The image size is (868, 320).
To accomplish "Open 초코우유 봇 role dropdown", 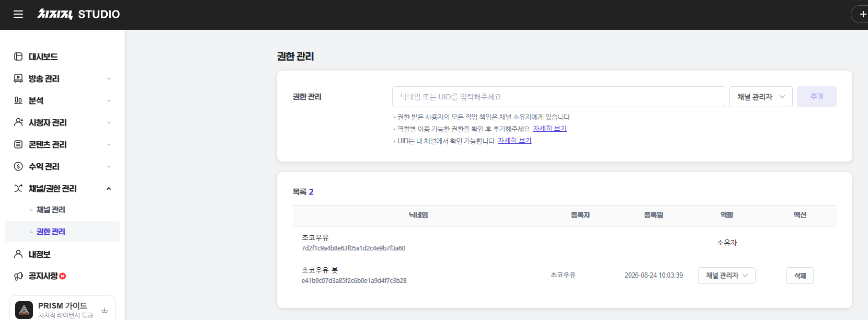I will (x=727, y=276).
